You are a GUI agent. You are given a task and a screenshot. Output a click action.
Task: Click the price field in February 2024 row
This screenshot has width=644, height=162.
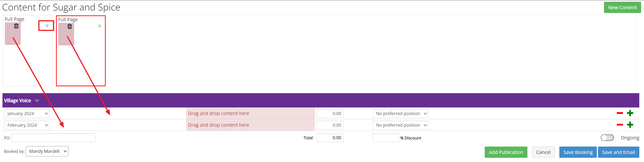click(x=330, y=125)
